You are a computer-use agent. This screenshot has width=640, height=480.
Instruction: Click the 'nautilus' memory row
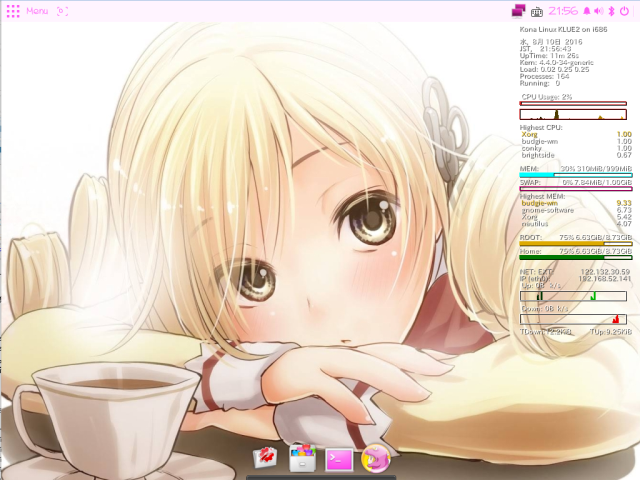click(x=576, y=224)
